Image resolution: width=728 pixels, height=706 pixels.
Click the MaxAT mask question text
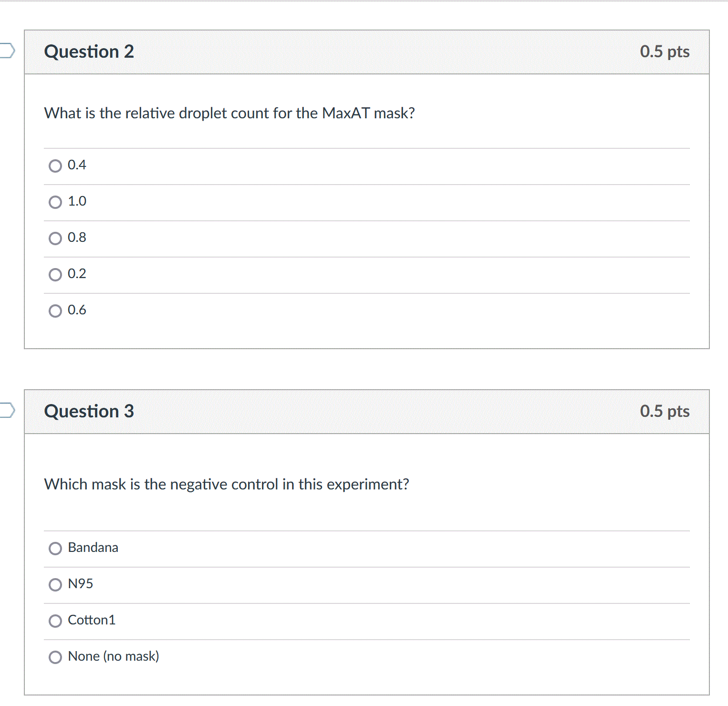click(x=229, y=114)
